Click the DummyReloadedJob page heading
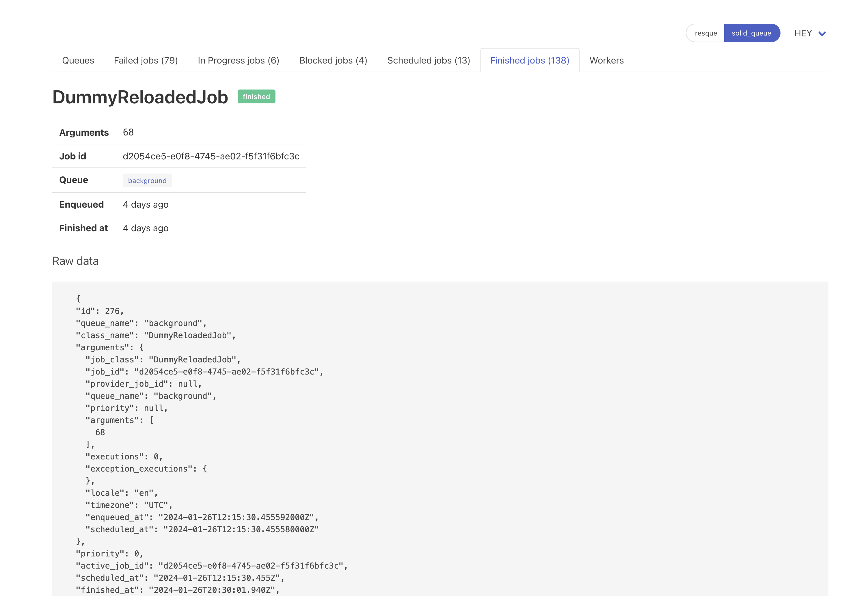This screenshot has height=596, width=868. [140, 97]
